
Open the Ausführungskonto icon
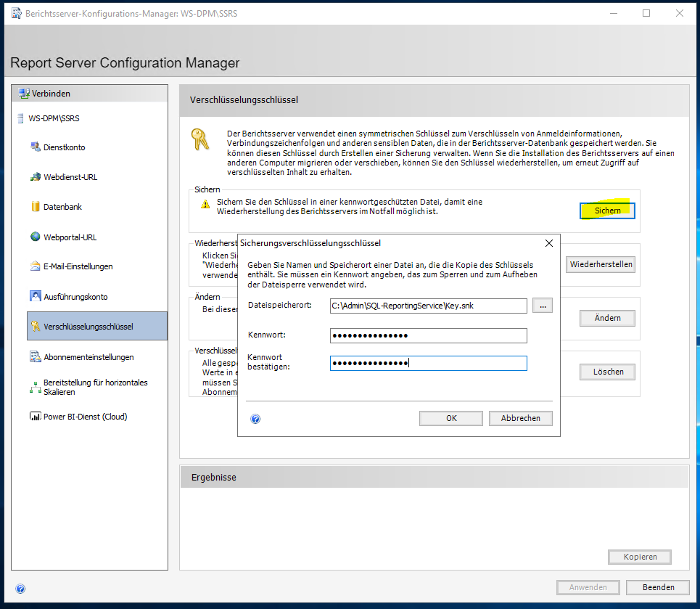(x=36, y=295)
